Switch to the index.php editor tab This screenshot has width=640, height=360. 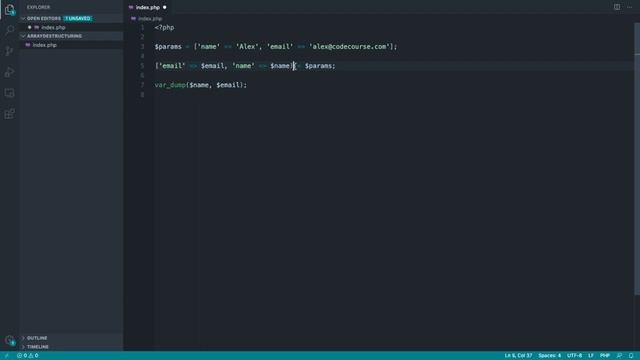[x=147, y=7]
